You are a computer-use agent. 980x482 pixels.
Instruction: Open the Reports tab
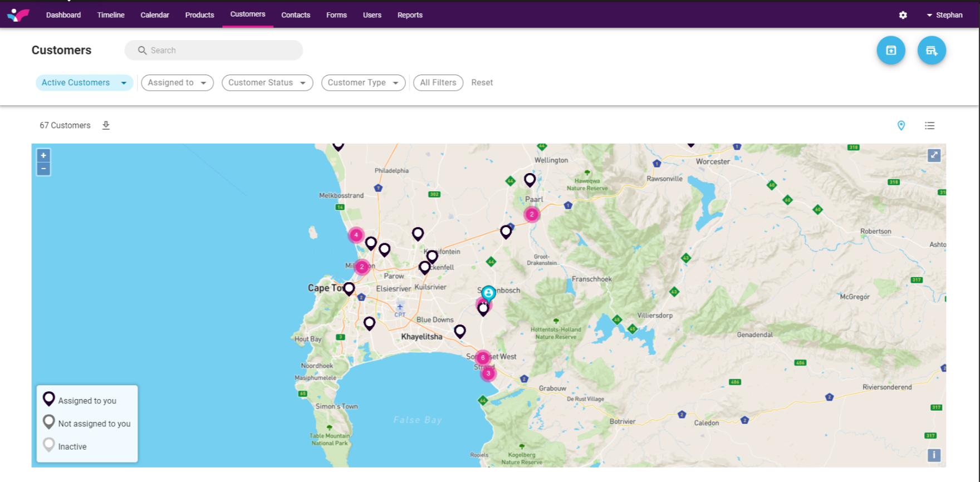click(410, 15)
